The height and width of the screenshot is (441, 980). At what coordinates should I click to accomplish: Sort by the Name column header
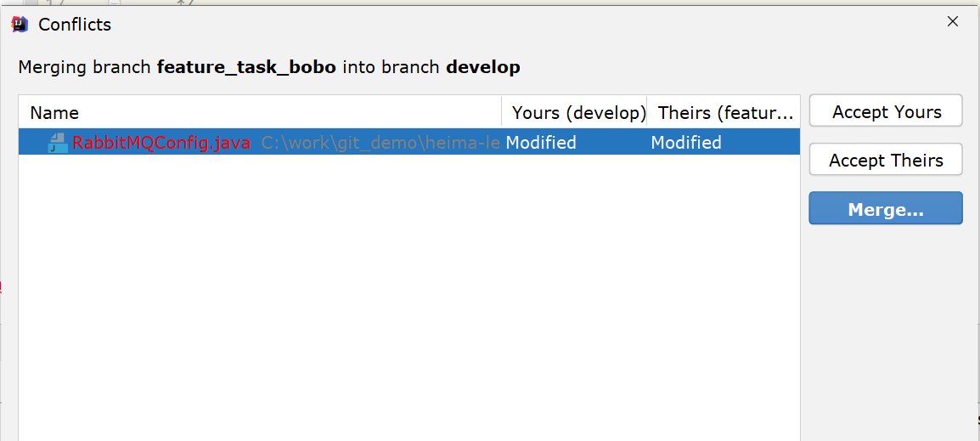(x=54, y=113)
